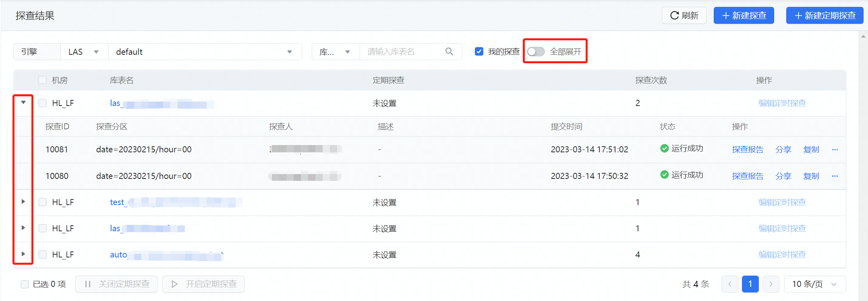Open the test_ table link
Screen dimensions: 868x301
pyautogui.click(x=176, y=202)
